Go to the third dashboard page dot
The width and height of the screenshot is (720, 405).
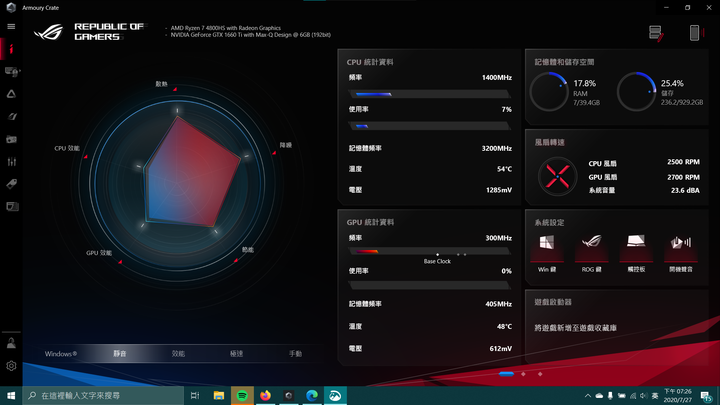540,374
